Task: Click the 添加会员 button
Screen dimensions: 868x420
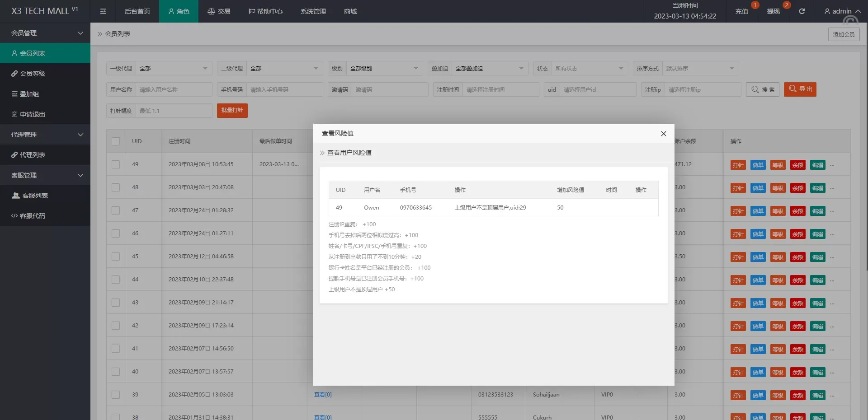Action: click(844, 34)
